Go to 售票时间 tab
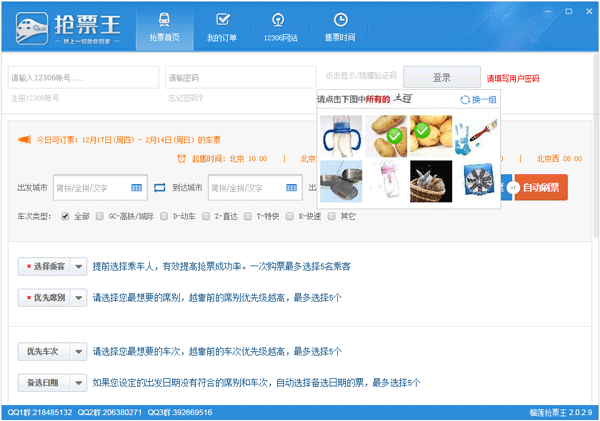The image size is (600, 421). (340, 28)
